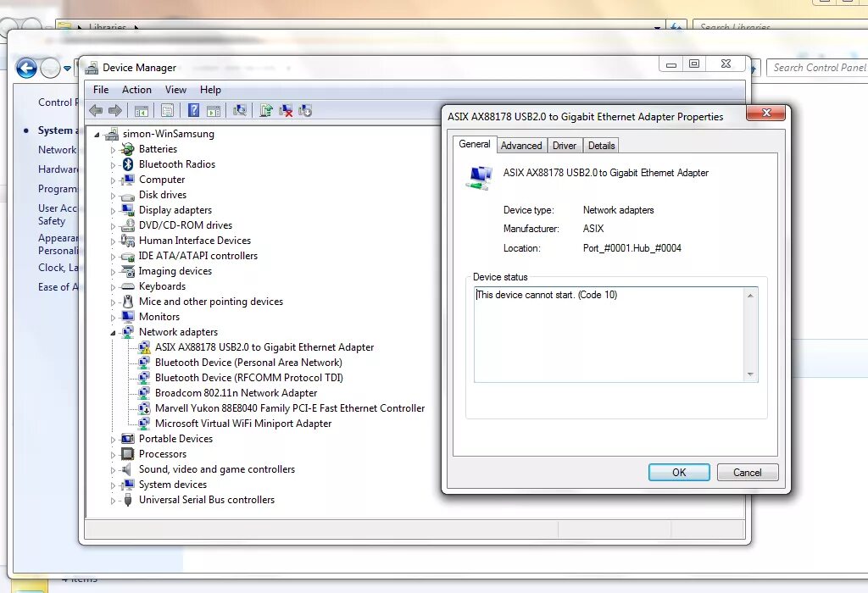Open the Help menu
The width and height of the screenshot is (868, 593).
pyautogui.click(x=210, y=90)
